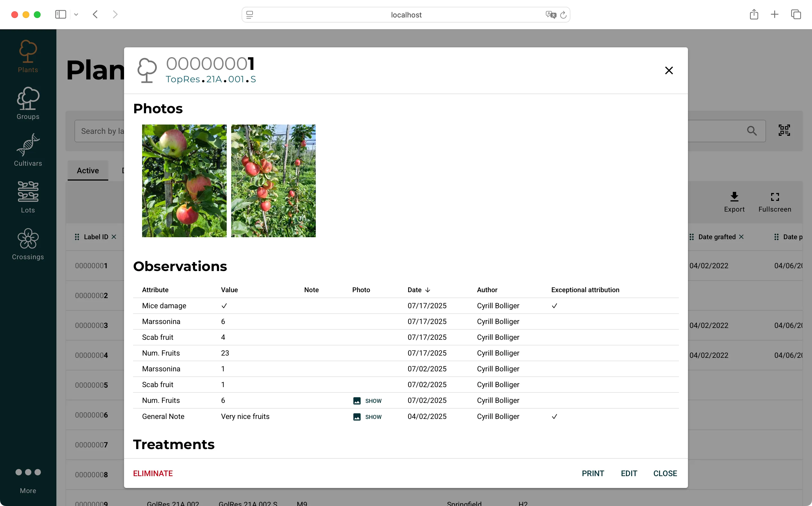
Task: Open the Crossings section
Action: click(28, 244)
